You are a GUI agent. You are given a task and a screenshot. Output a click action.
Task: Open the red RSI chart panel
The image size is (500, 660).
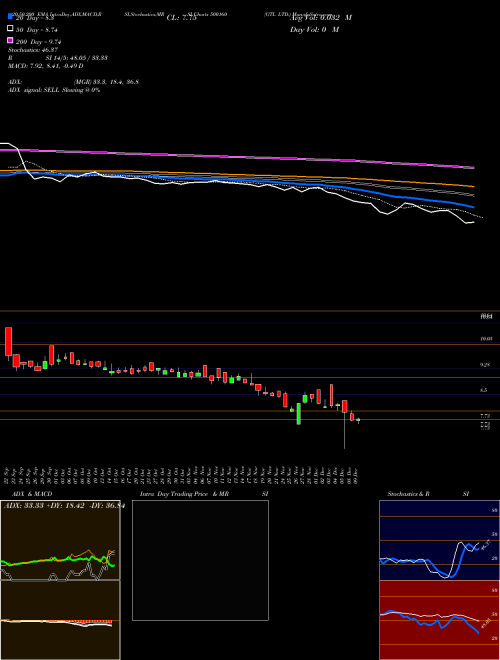[x=439, y=620]
